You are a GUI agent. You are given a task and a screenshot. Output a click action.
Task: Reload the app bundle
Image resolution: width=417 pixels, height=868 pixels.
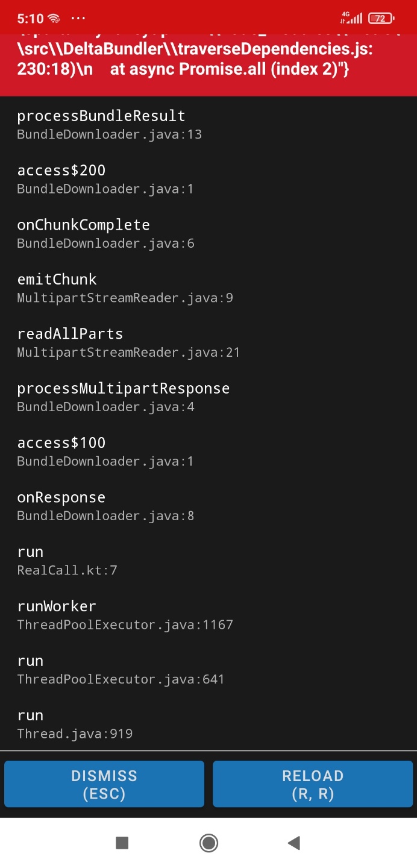[x=313, y=784]
